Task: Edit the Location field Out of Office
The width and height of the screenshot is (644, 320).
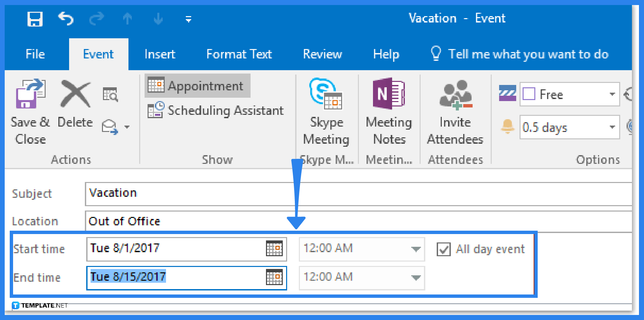Action: click(358, 221)
